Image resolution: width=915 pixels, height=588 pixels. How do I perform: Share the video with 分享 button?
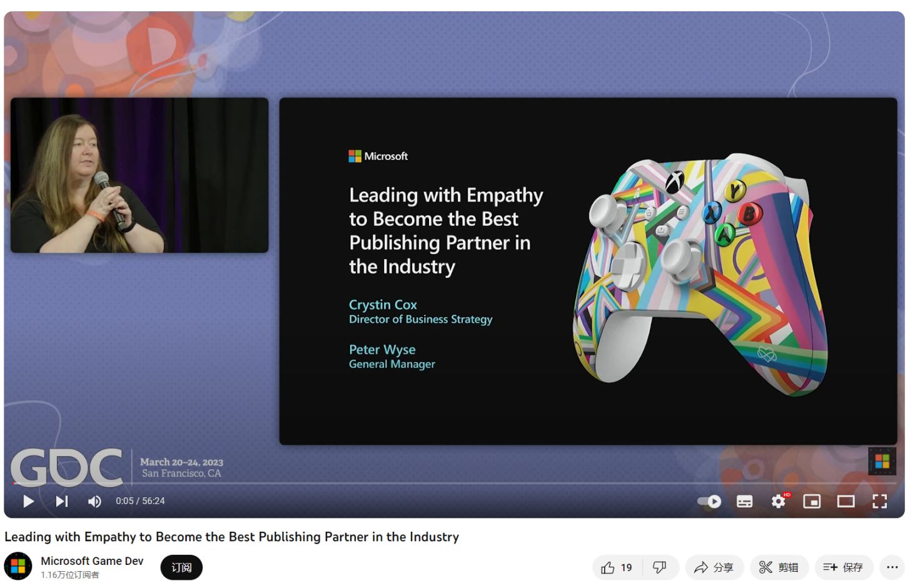(x=714, y=567)
